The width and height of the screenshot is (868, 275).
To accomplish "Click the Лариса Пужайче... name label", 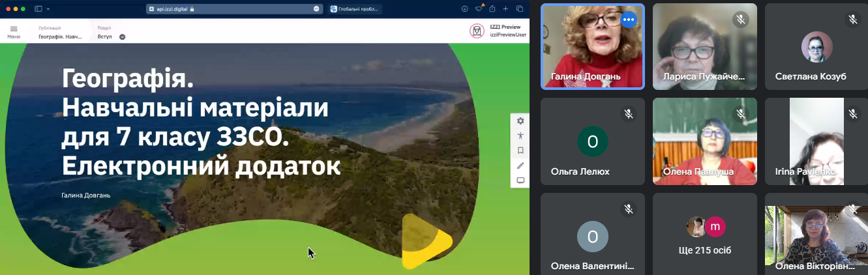I will [x=704, y=76].
